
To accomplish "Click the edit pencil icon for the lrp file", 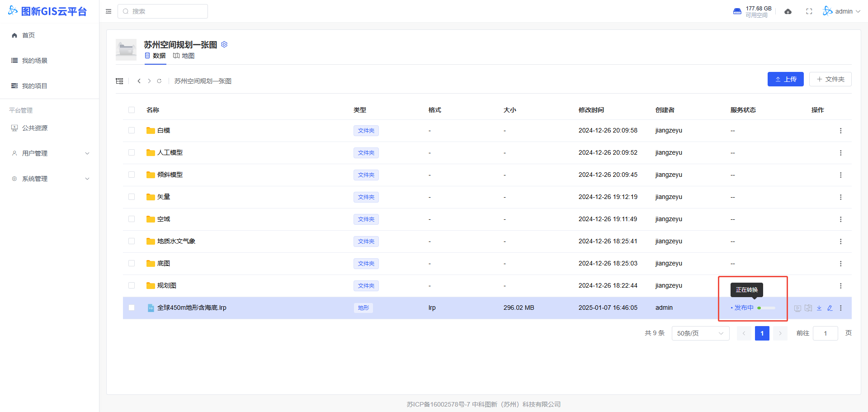I will tap(830, 308).
